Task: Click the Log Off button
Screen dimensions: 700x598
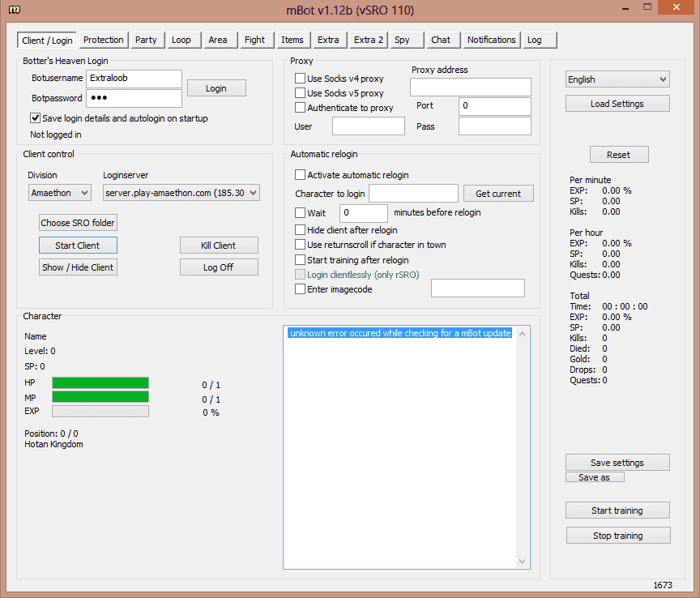Action: (219, 267)
